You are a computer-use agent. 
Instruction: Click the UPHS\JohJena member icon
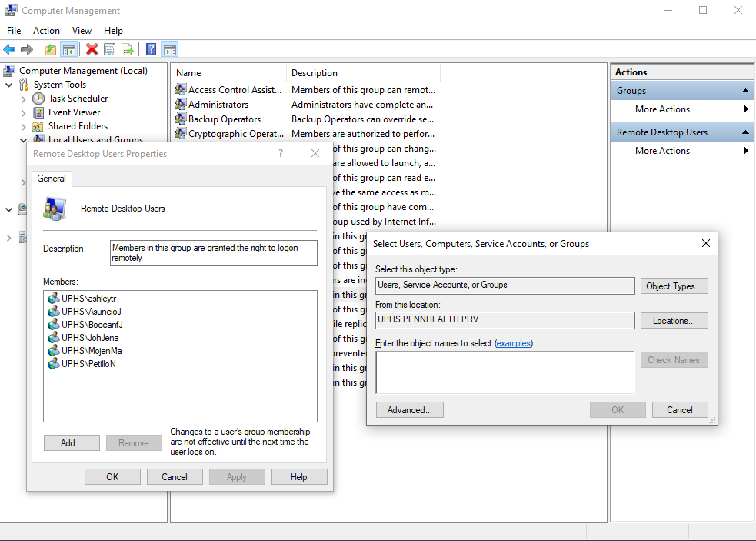pyautogui.click(x=54, y=337)
